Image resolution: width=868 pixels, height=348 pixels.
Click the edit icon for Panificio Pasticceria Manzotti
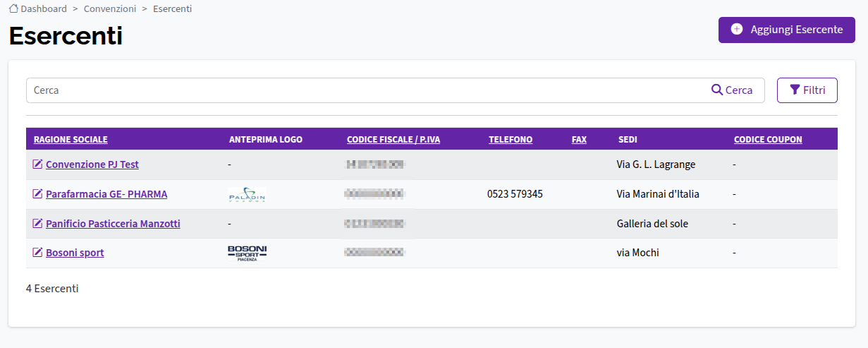click(x=37, y=223)
